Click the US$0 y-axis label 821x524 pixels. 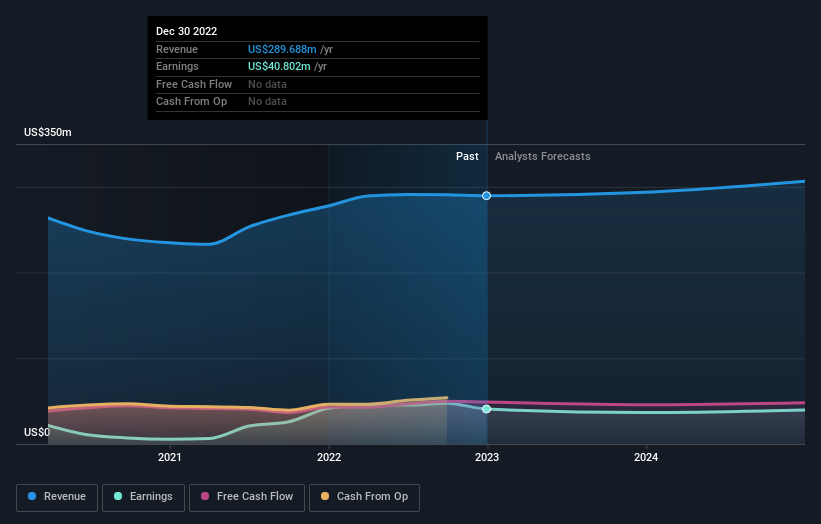[37, 432]
